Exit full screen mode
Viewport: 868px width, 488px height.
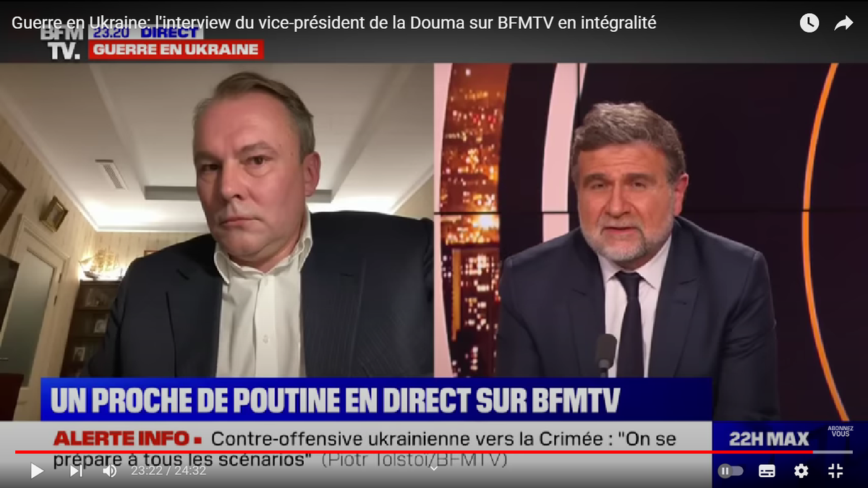835,471
